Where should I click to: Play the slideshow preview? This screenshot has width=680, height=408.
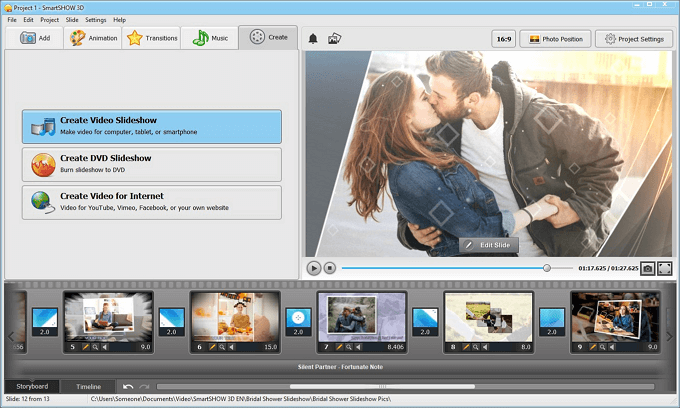click(314, 268)
